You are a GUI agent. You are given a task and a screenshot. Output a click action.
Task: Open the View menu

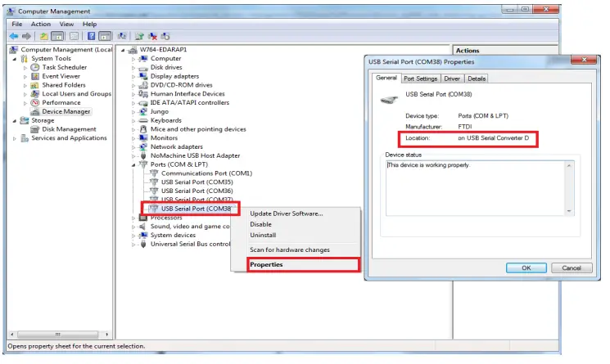point(66,24)
